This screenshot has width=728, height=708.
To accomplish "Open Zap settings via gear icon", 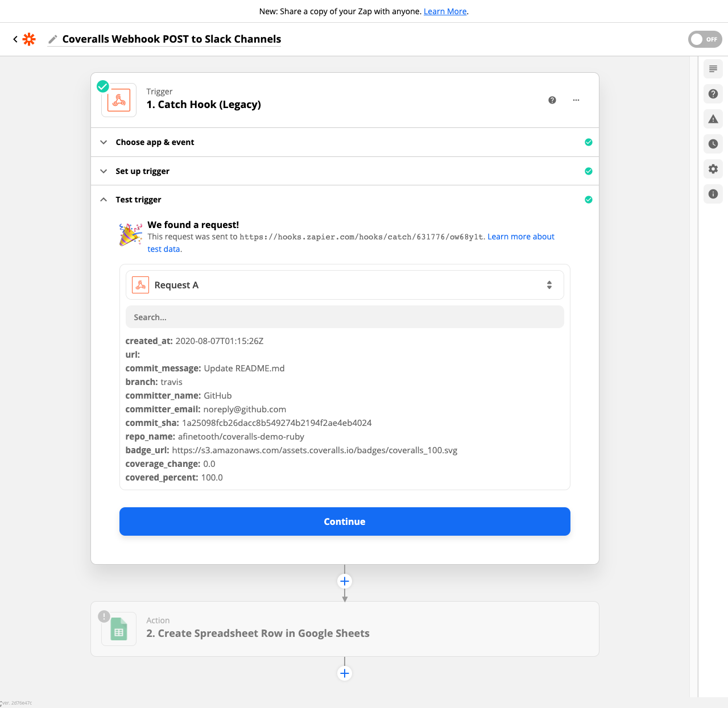I will coord(713,169).
